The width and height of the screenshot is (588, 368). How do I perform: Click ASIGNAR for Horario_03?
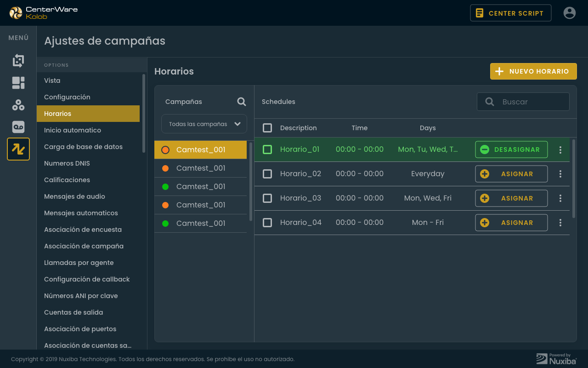511,198
